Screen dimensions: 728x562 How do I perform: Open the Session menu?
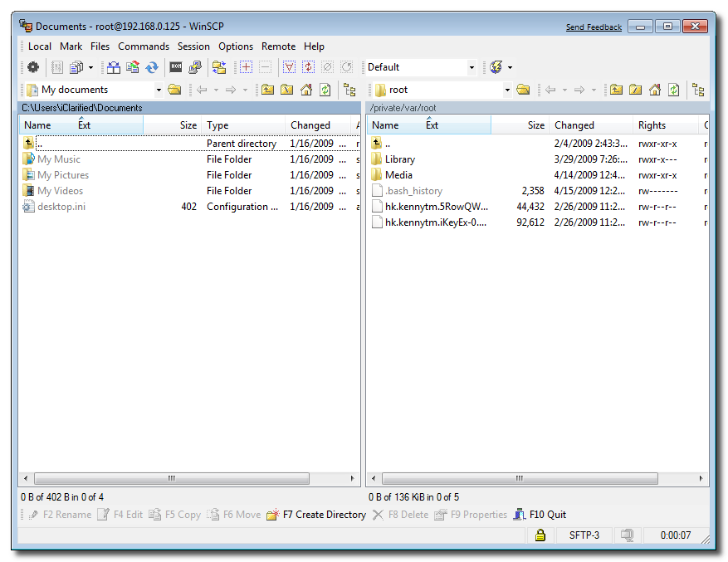(193, 46)
